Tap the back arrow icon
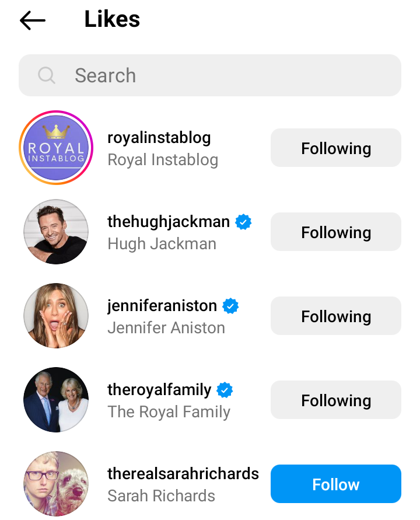This screenshot has height=520, width=420. [x=33, y=20]
